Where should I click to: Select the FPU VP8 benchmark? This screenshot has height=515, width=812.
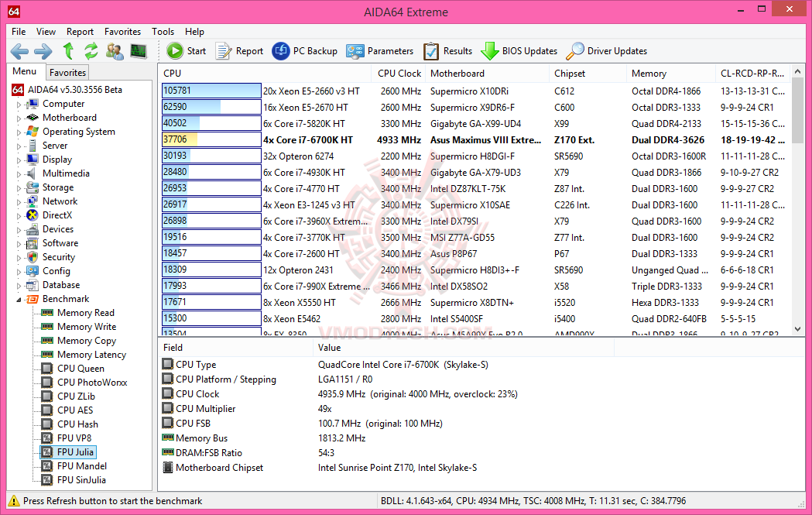[x=74, y=438]
